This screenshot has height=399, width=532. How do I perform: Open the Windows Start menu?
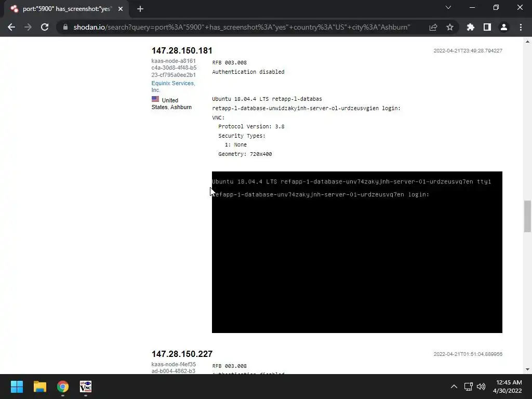point(17,387)
